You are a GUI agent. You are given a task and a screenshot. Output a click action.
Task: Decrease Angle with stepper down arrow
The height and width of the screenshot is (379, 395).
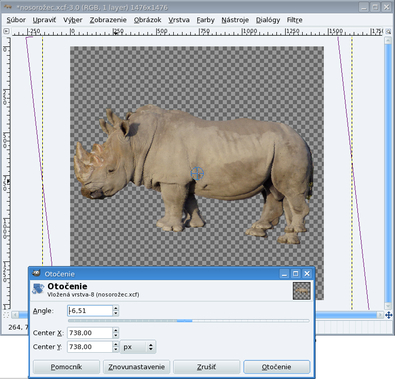pyautogui.click(x=116, y=313)
